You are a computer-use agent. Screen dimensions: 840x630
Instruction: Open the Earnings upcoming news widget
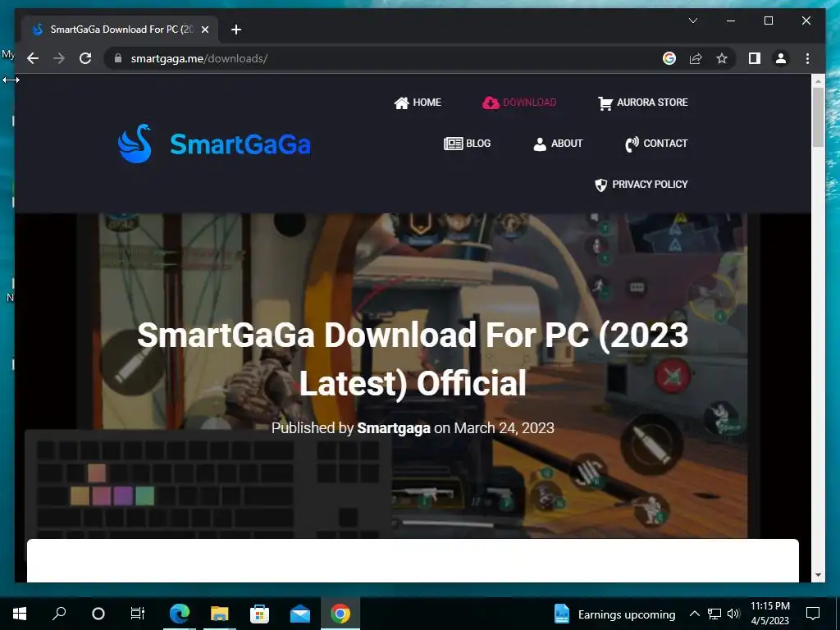(614, 614)
